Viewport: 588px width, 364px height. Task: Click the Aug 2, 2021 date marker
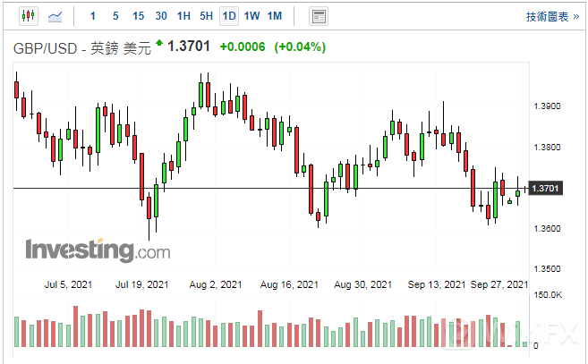(x=217, y=284)
